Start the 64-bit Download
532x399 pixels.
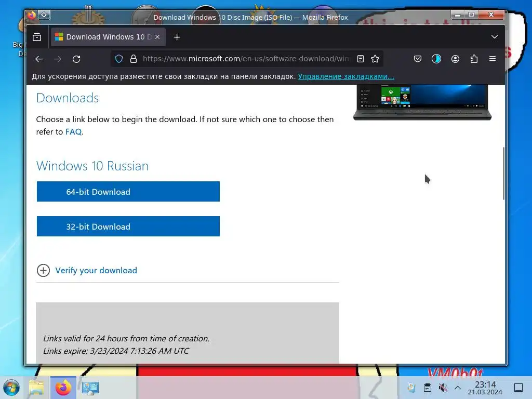click(128, 192)
